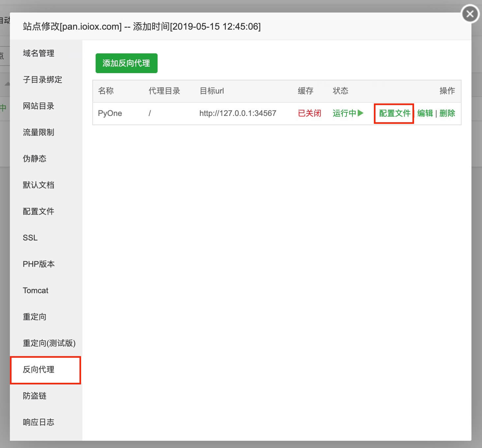Select the 网站目录 sidebar item
This screenshot has height=448, width=482.
tap(39, 106)
